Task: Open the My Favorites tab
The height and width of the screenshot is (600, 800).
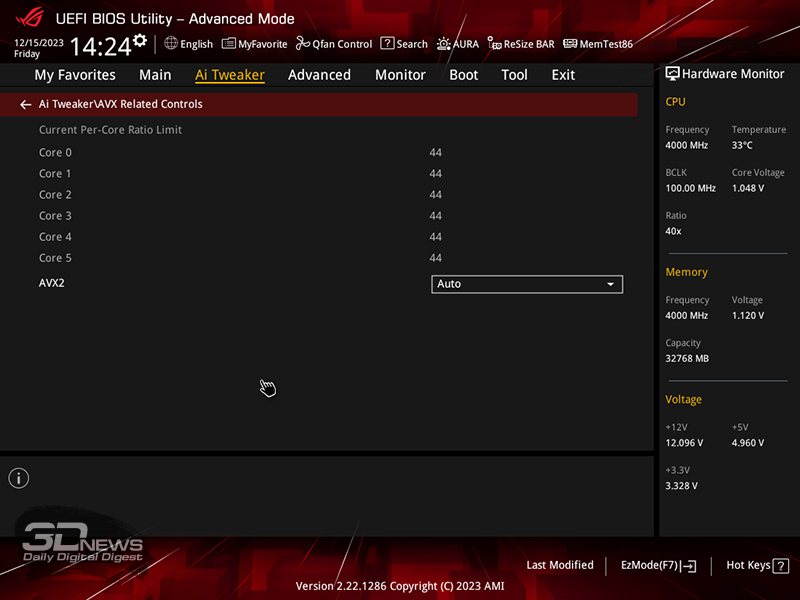Action: point(75,75)
